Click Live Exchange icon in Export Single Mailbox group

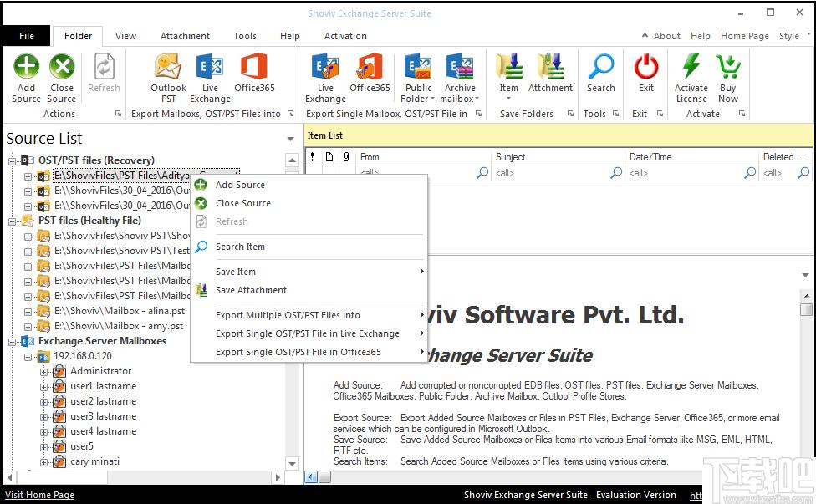pyautogui.click(x=325, y=67)
